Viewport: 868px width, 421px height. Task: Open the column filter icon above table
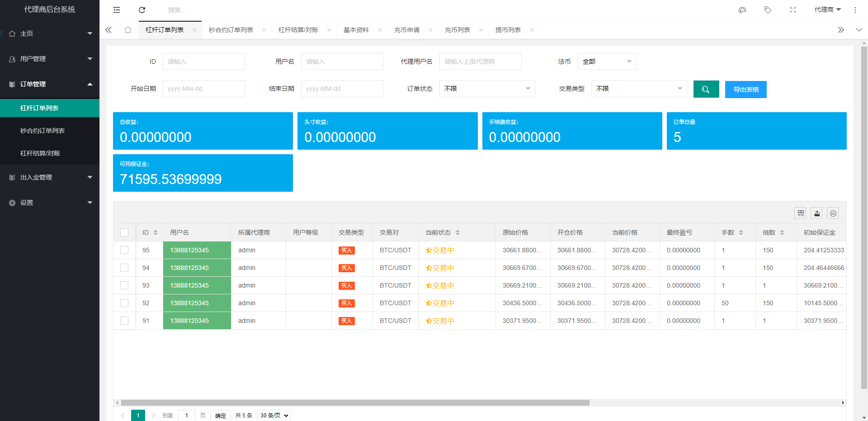click(801, 213)
